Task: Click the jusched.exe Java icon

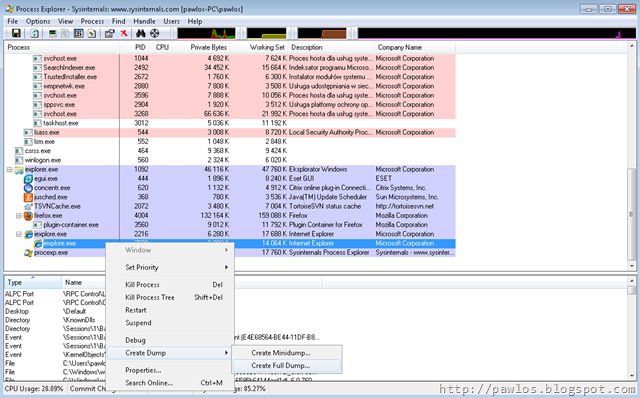Action: point(28,197)
